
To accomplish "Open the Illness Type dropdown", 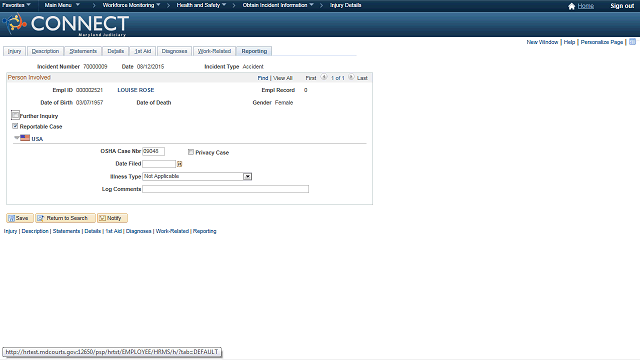I will coord(247,176).
